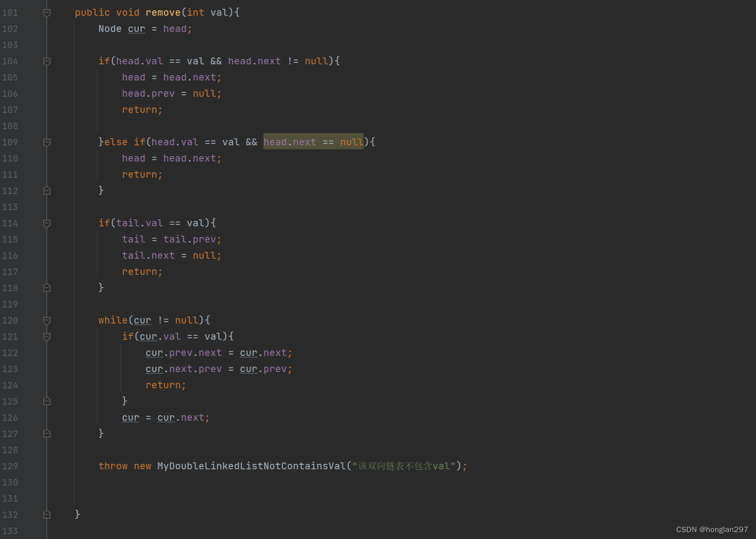The width and height of the screenshot is (756, 539).
Task: Click the highlighted 'head.next == null' expression
Action: (x=313, y=142)
